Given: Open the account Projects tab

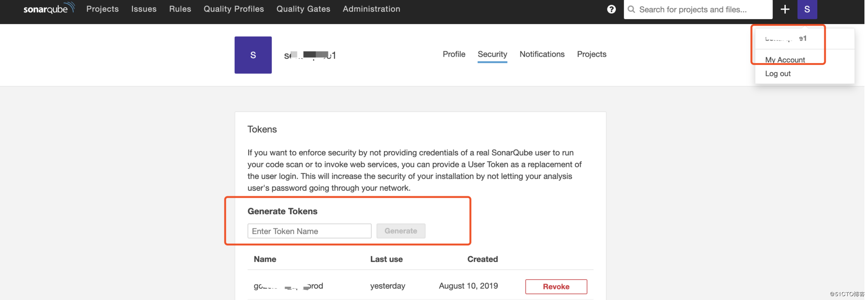Looking at the screenshot, I should (591, 54).
